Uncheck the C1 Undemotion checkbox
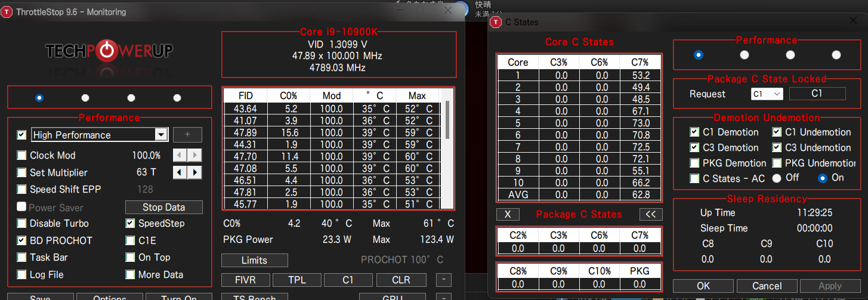The image size is (868, 300). coord(777,132)
